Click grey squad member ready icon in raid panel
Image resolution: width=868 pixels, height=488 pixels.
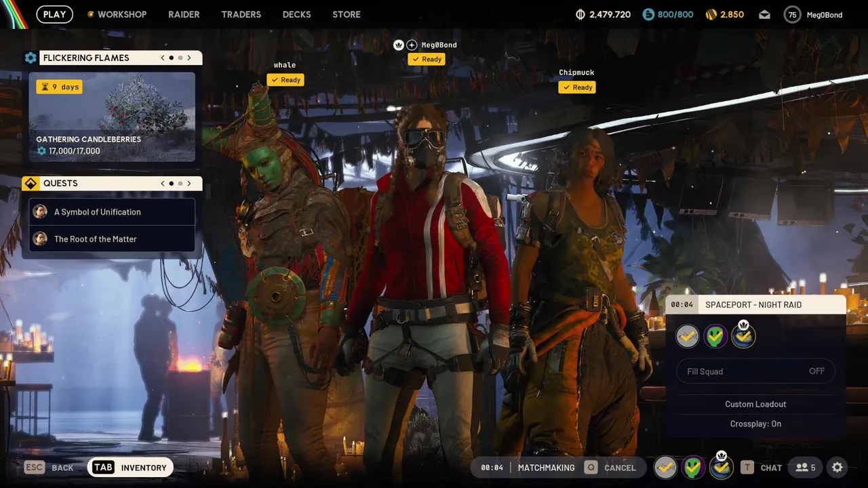tap(687, 335)
